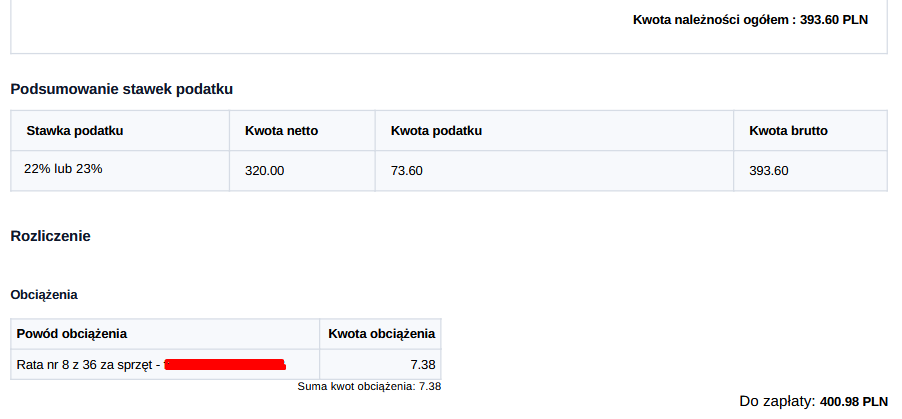Screen dimensions: 902x419
Task: Click the tax amount value 73.60
Action: tap(407, 171)
